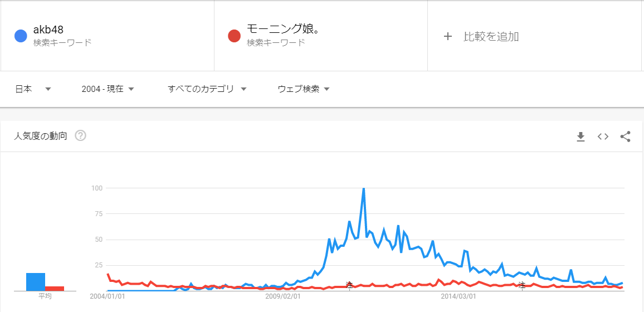Click the red average bar
The width and height of the screenshot is (644, 312).
[x=55, y=288]
